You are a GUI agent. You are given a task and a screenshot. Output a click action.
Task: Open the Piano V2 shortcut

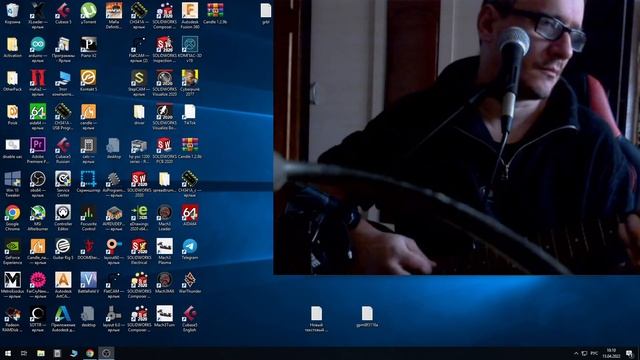coord(88,47)
